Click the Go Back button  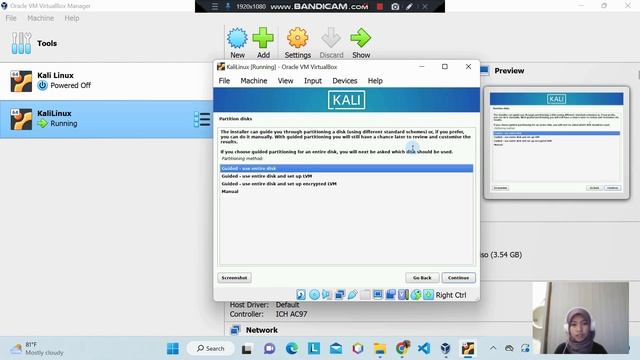click(422, 278)
